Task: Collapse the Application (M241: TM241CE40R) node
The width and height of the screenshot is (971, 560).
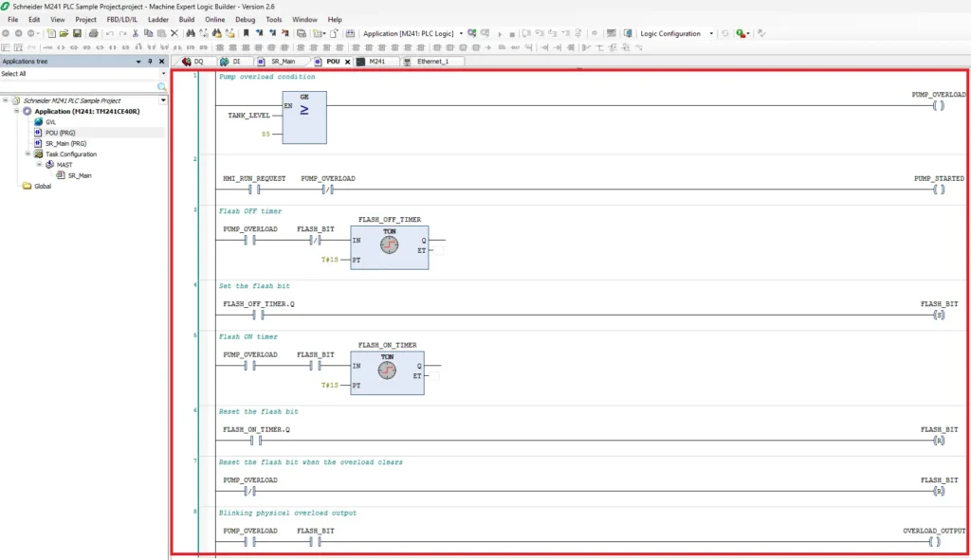Action: point(17,112)
